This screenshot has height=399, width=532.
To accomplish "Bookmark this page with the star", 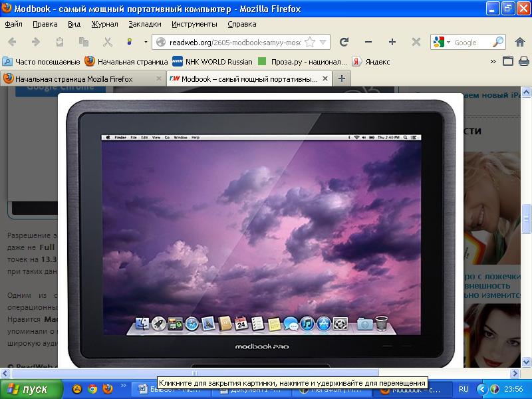I will coord(310,43).
